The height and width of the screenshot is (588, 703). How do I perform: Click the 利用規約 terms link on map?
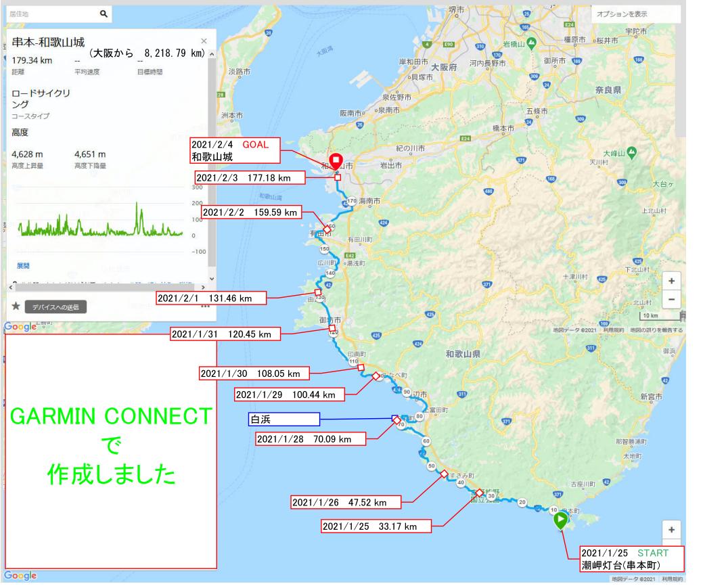613,330
